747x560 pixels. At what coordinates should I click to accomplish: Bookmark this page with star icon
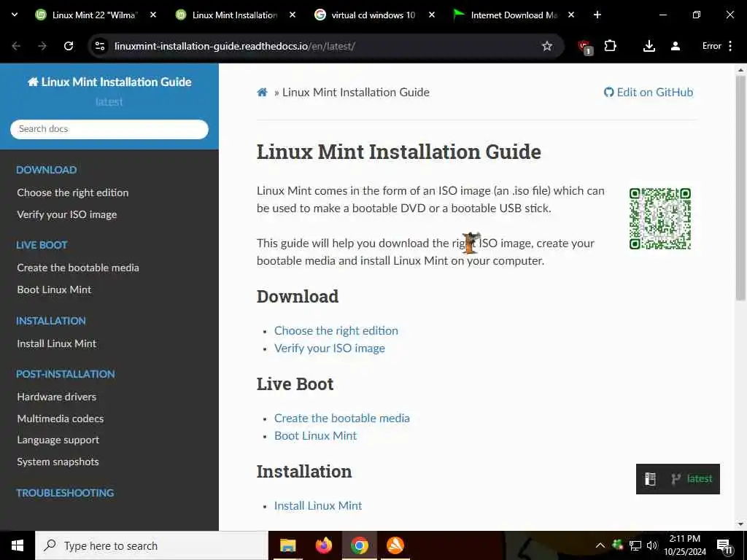pyautogui.click(x=547, y=46)
